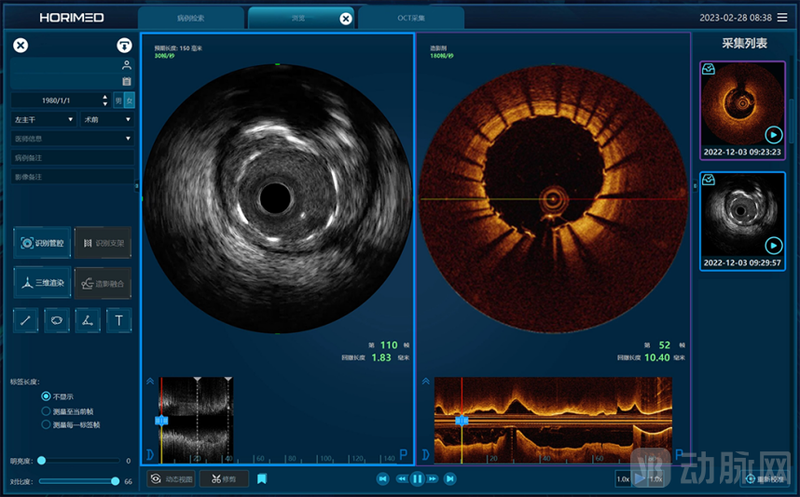Select the angle measurement tool
800x497 pixels.
click(x=88, y=321)
